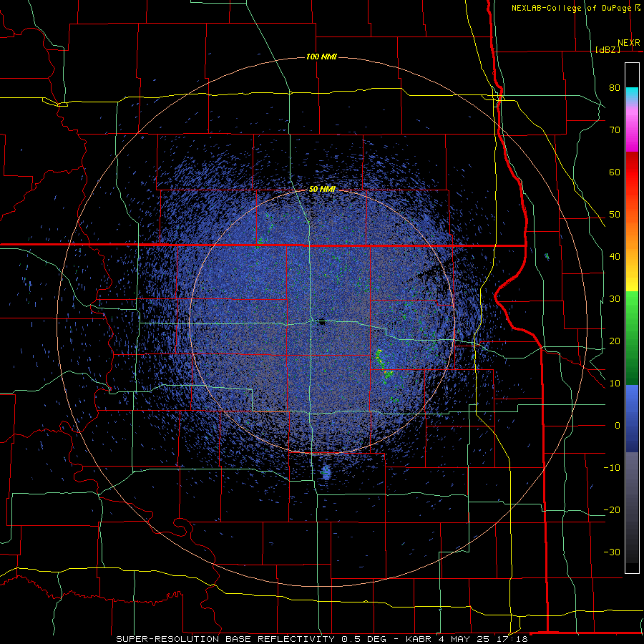Click the 100 NMI range ring label

(321, 57)
